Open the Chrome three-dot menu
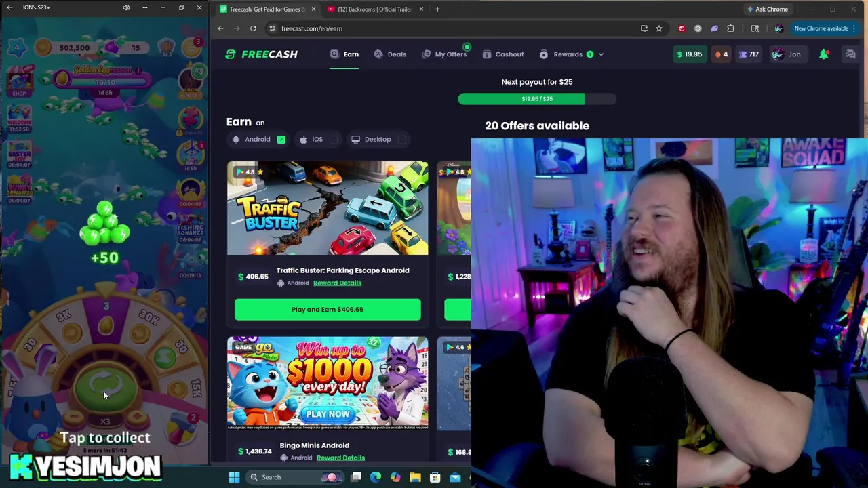 coord(854,28)
